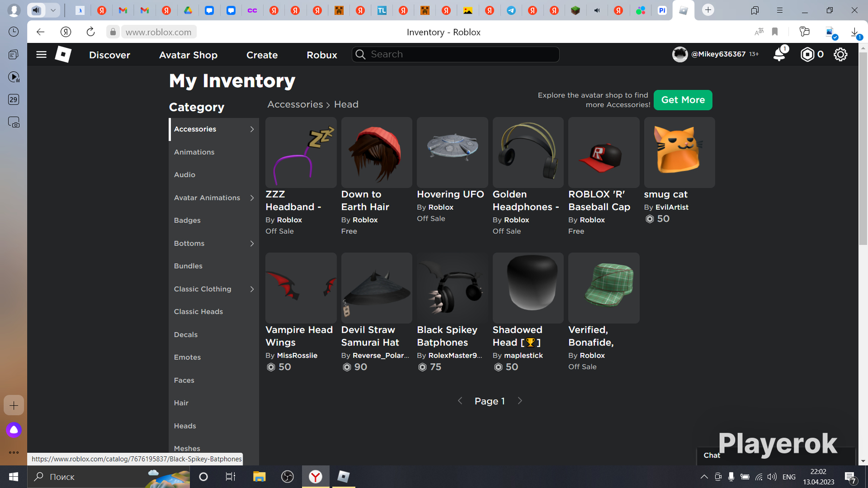Open the tab audio dropdown arrow
The height and width of the screenshot is (488, 868).
(x=53, y=10)
